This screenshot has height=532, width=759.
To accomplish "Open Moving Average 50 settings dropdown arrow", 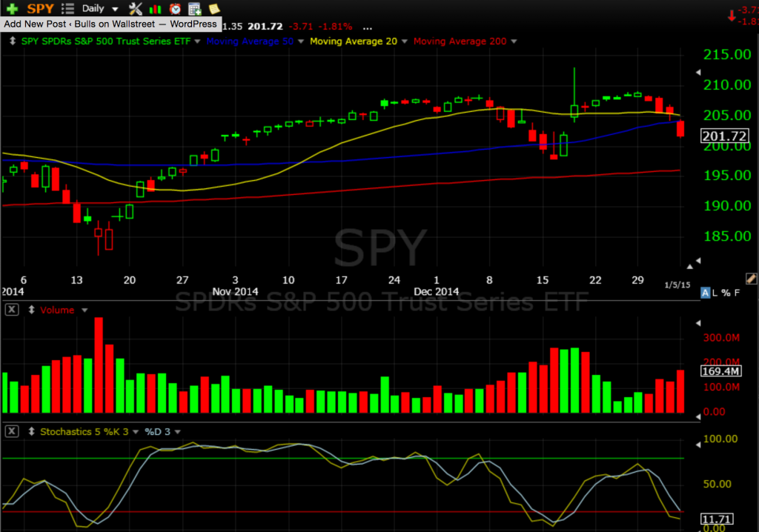I will [301, 41].
